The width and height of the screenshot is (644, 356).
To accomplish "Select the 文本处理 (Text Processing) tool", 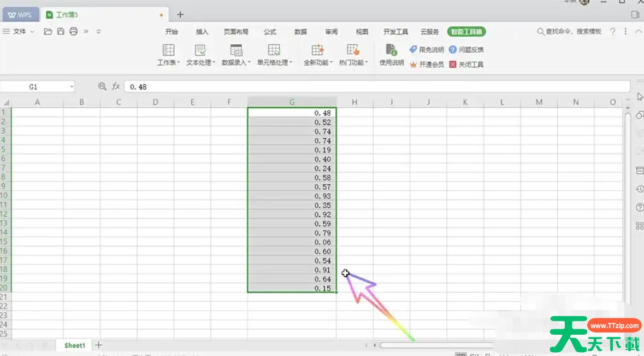I will [200, 54].
